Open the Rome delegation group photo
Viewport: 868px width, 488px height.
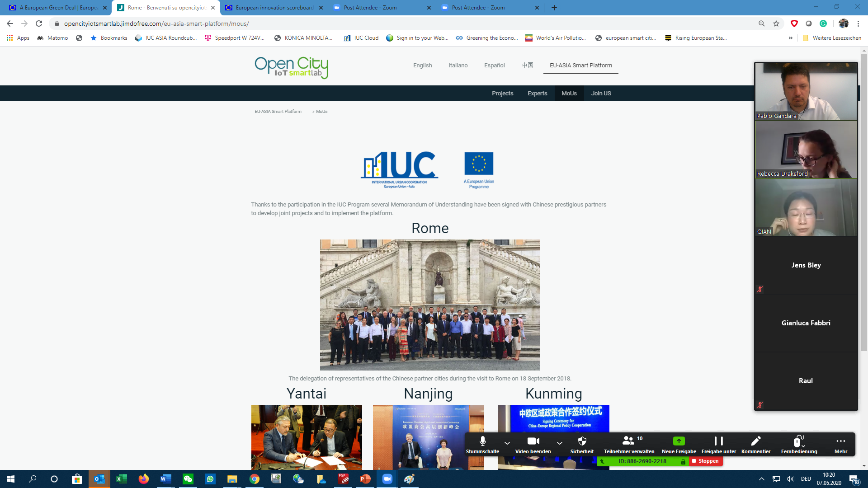coord(430,305)
